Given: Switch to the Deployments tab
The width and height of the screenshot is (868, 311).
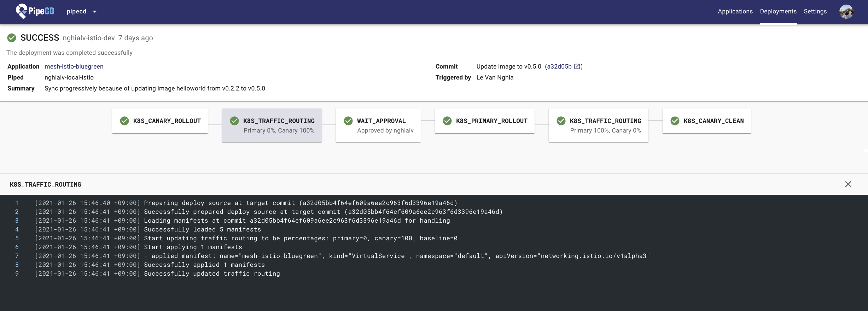Looking at the screenshot, I should pos(778,11).
